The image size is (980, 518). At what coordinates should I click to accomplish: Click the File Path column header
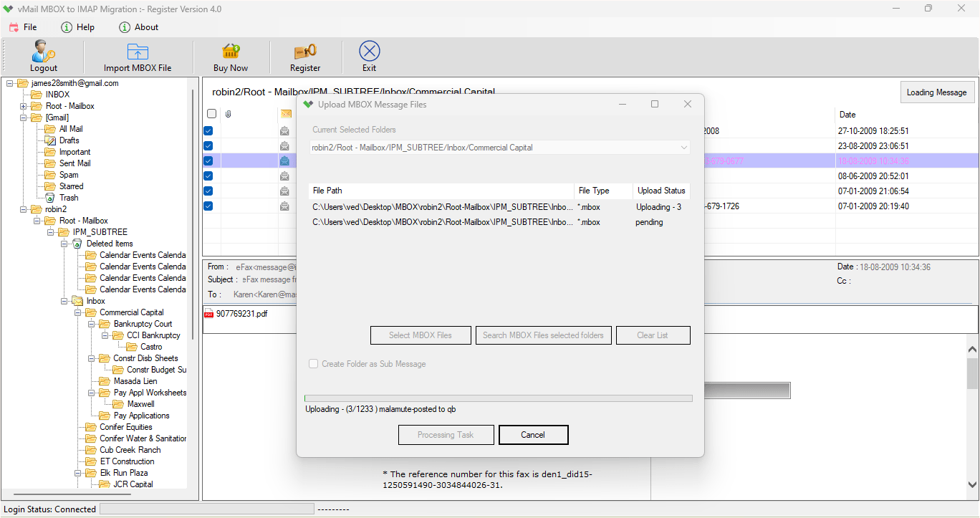[x=441, y=191]
